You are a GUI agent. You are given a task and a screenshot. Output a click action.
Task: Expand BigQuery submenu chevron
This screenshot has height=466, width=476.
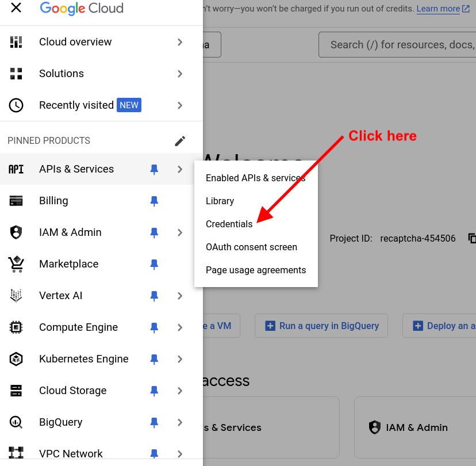pyautogui.click(x=180, y=422)
